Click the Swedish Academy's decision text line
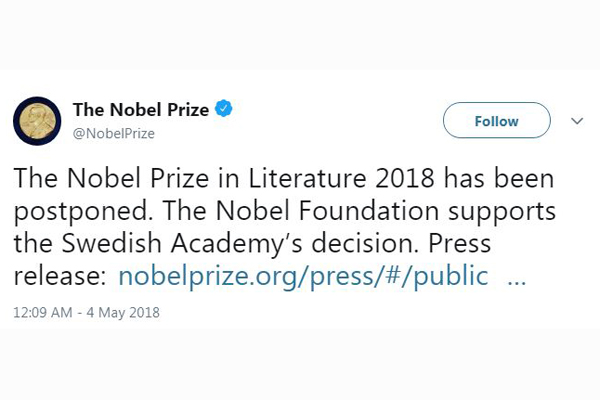 click(x=252, y=244)
